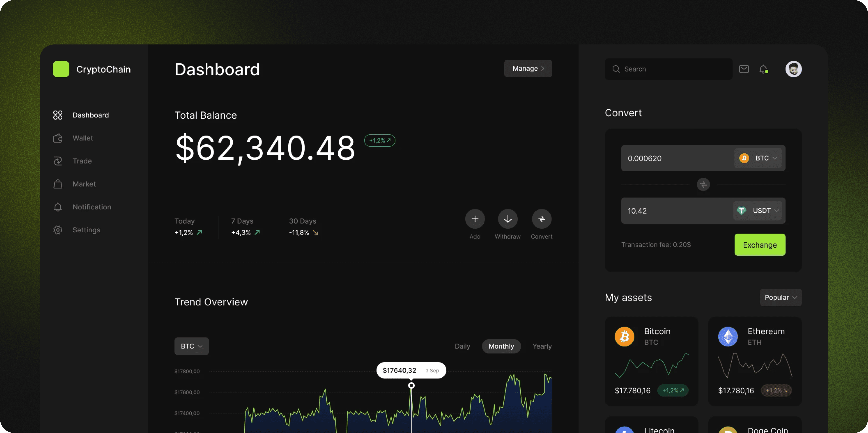Click the green Exchange button
This screenshot has width=868, height=433.
[x=759, y=245]
